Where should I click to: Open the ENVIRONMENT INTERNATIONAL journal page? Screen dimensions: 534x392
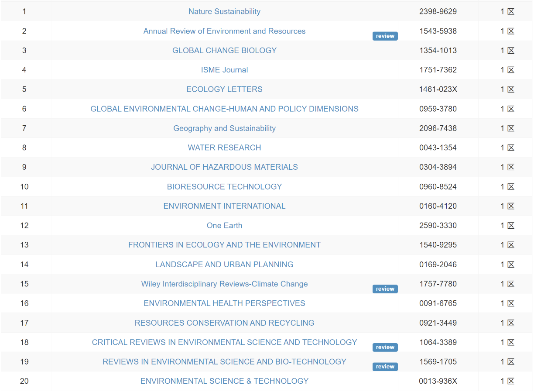(224, 206)
